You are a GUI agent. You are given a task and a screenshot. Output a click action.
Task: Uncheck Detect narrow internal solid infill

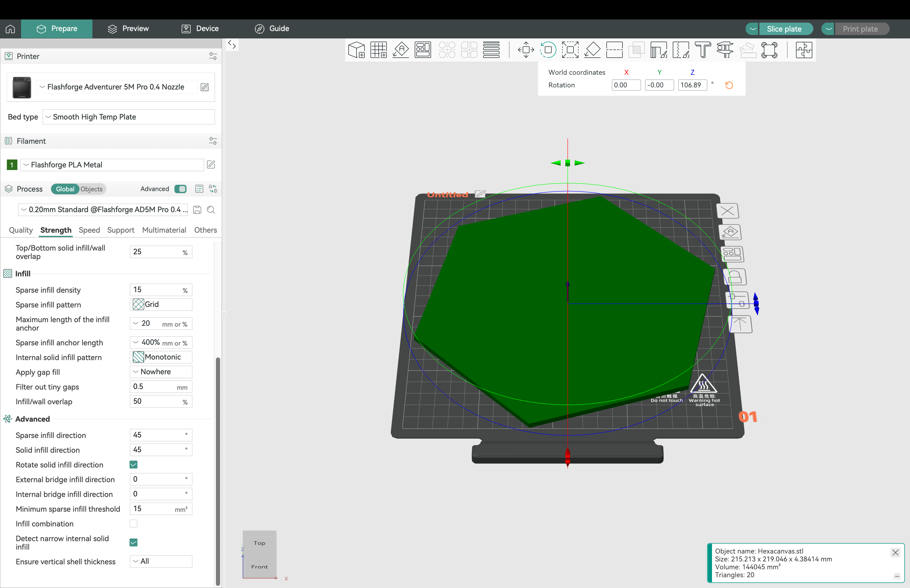point(133,542)
